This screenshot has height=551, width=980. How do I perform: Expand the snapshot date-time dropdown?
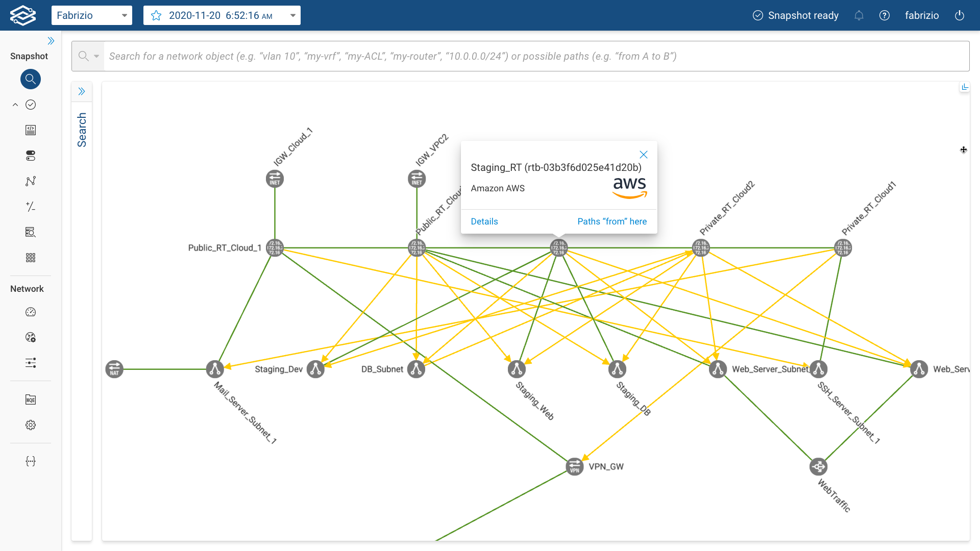pos(293,15)
